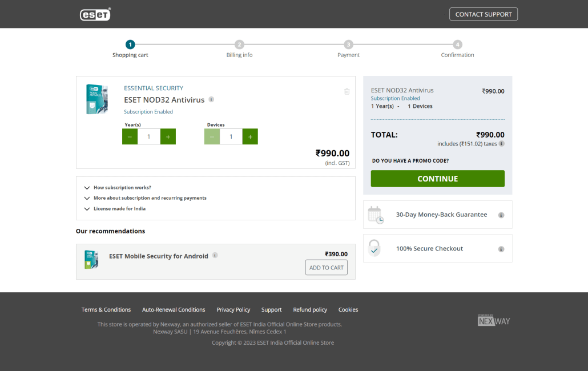The image size is (588, 371).
Task: Click Subscription Enabled text in order summary
Action: (395, 98)
